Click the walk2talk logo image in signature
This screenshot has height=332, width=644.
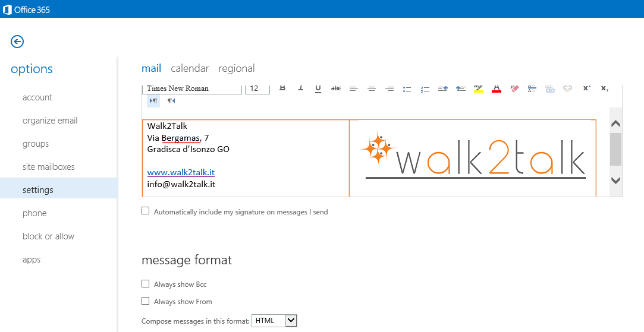pyautogui.click(x=473, y=155)
